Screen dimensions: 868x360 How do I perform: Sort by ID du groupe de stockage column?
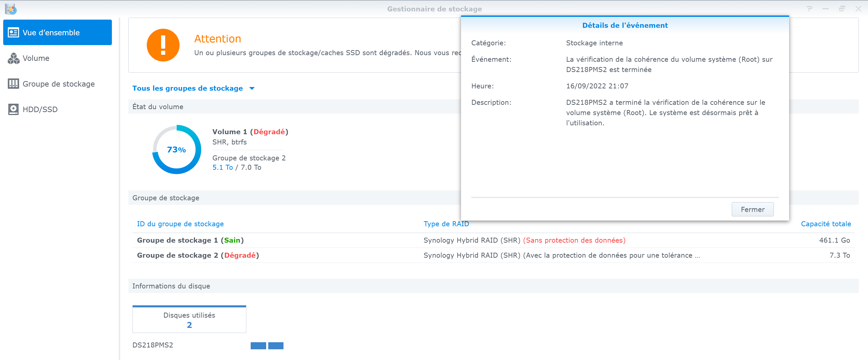[x=180, y=224]
